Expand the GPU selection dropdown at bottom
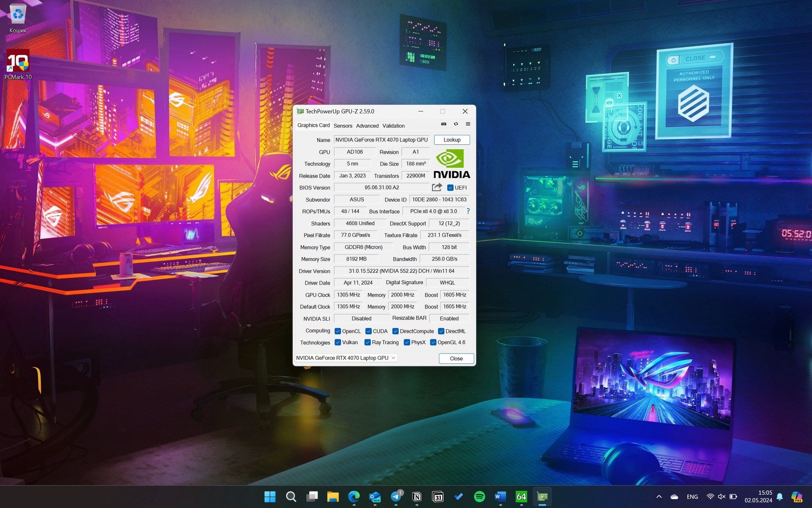The height and width of the screenshot is (508, 812). (x=393, y=358)
